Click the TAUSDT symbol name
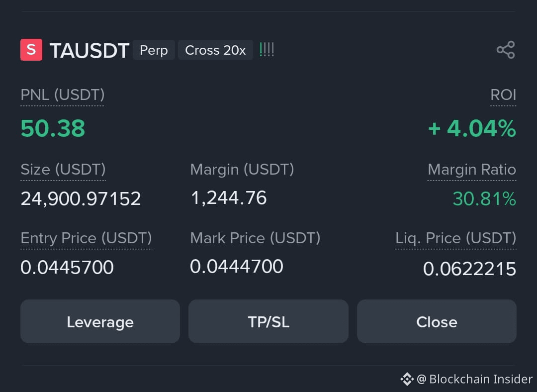 click(89, 50)
